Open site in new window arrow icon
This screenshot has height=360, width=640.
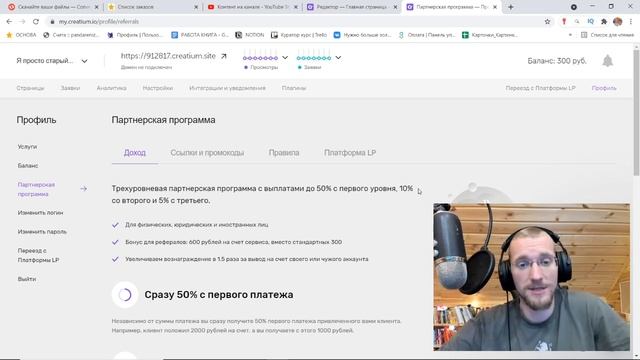(224, 56)
